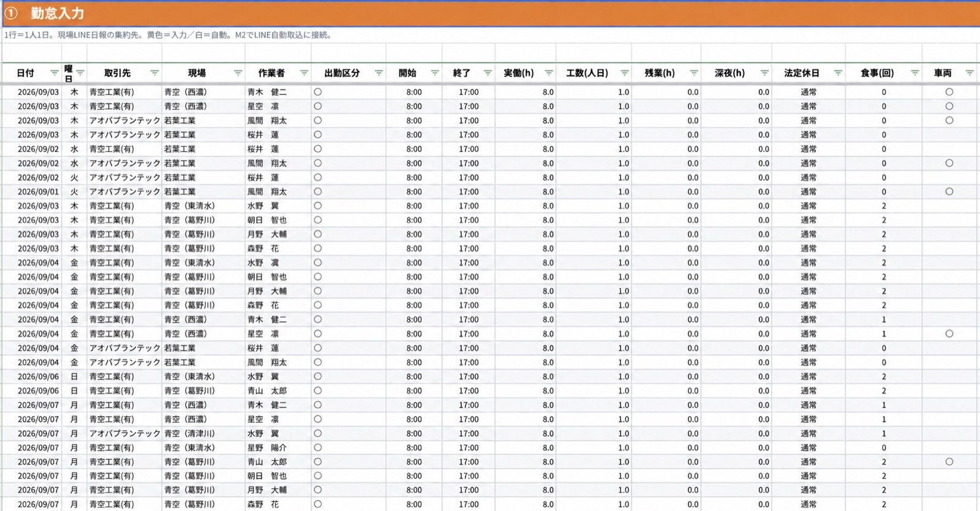Screen dimensions: 980x511
Task: Select the 勤怠入力 section title
Action: coord(58,13)
